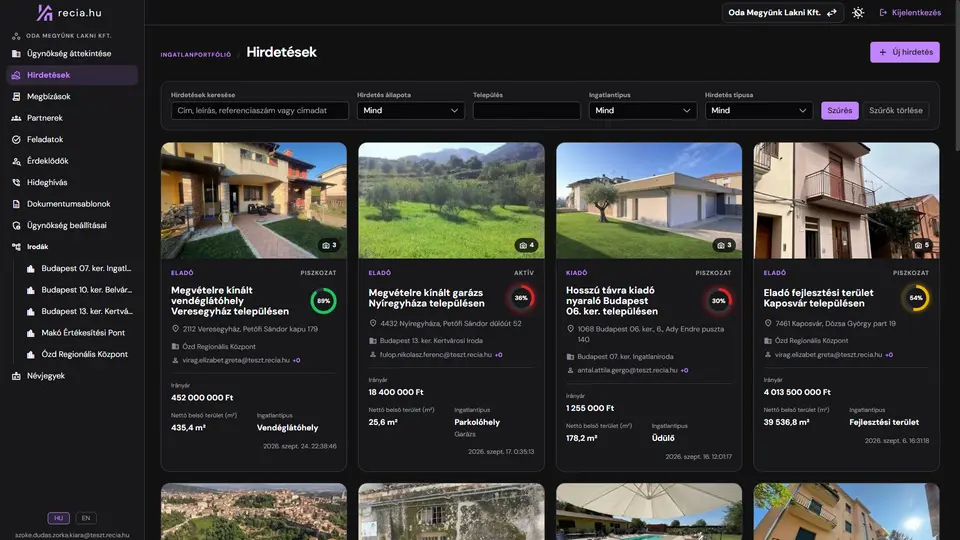The height and width of the screenshot is (540, 960).
Task: Click the photo count badge on Nyíregyháza listing
Action: point(527,246)
